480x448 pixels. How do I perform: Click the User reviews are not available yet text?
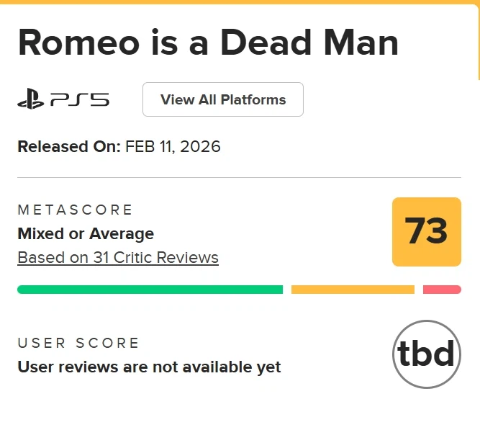(149, 367)
